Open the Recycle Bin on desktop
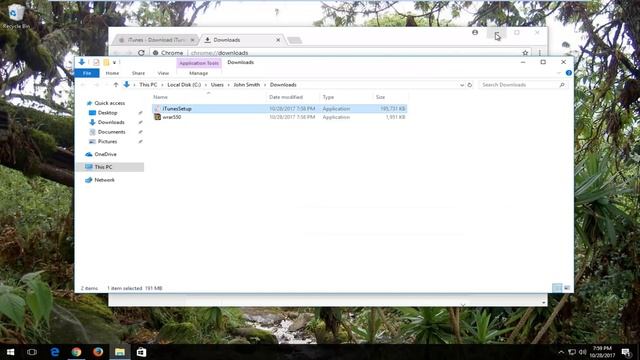The width and height of the screenshot is (640, 360). (x=16, y=16)
